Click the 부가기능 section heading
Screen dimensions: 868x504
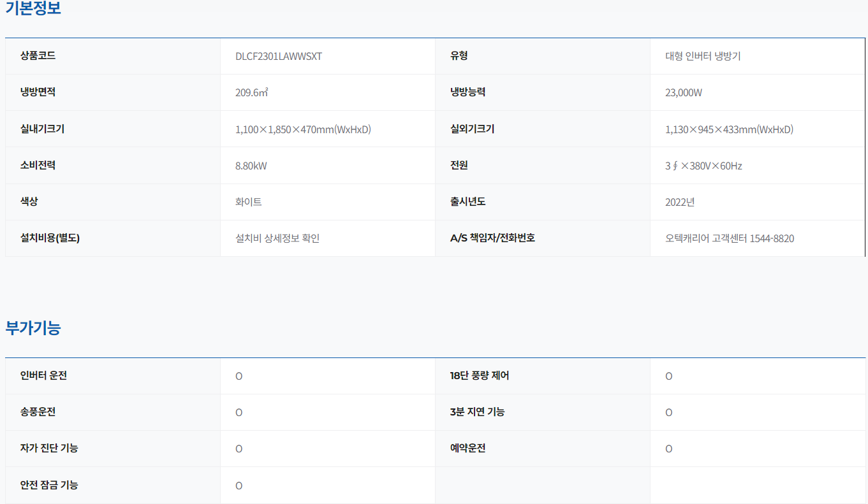(x=33, y=328)
